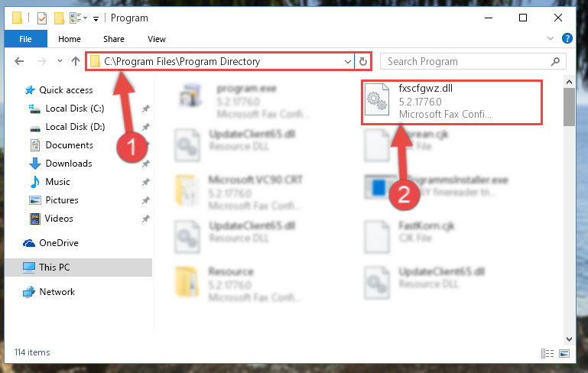Click the search magnifier icon
This screenshot has height=373, width=588.
(555, 61)
